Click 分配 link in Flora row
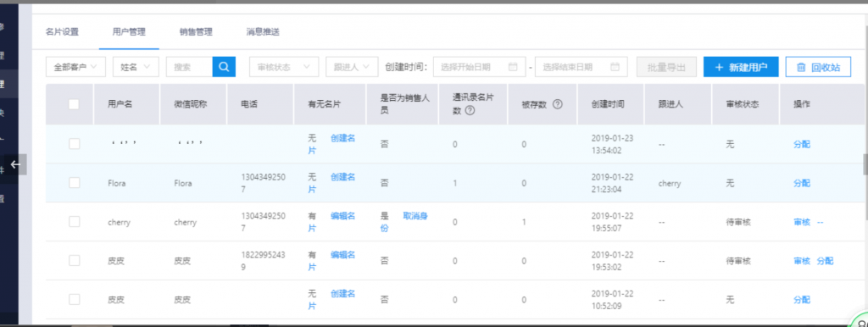Viewport: 868px width, 327px height. point(802,183)
